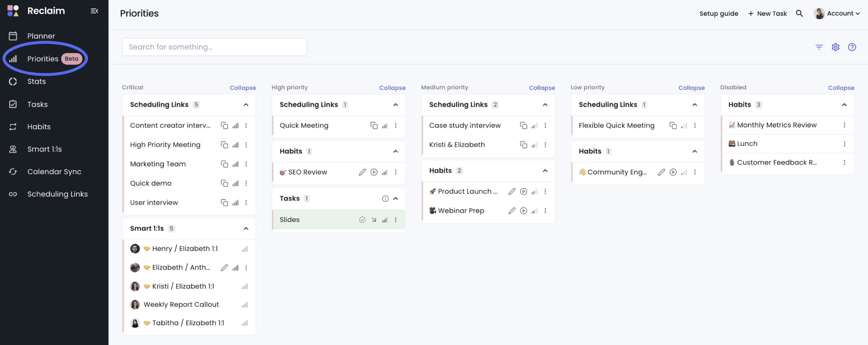Screen dimensions: 868x345
Task: Click the info icon in the Tasks header
Action: tap(385, 199)
